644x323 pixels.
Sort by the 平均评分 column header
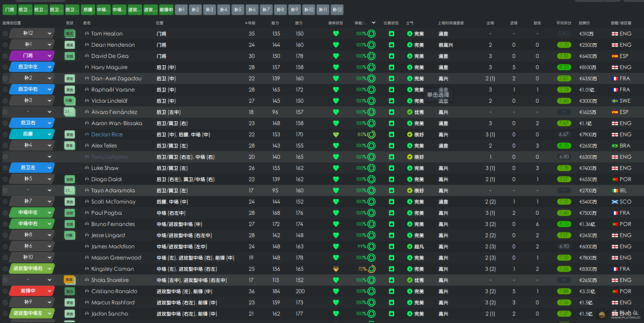tap(564, 23)
